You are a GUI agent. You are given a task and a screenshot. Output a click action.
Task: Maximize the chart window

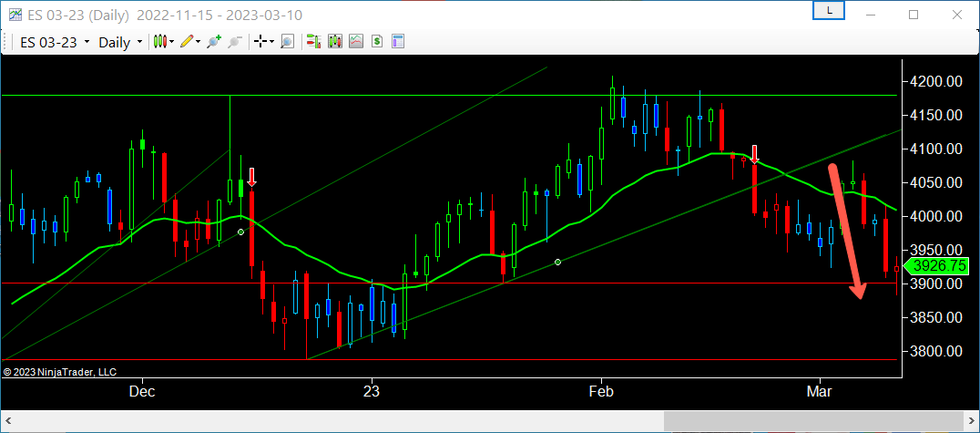[914, 15]
